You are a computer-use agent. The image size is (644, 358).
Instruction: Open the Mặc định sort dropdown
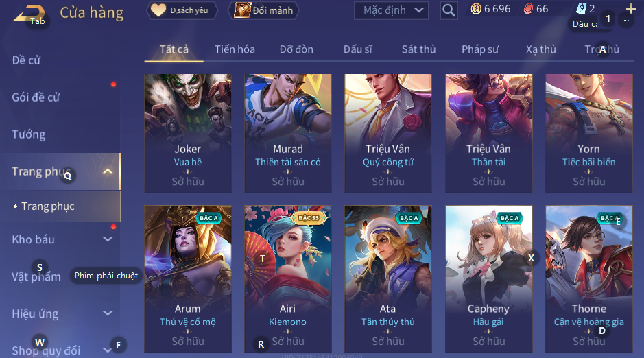click(x=392, y=10)
